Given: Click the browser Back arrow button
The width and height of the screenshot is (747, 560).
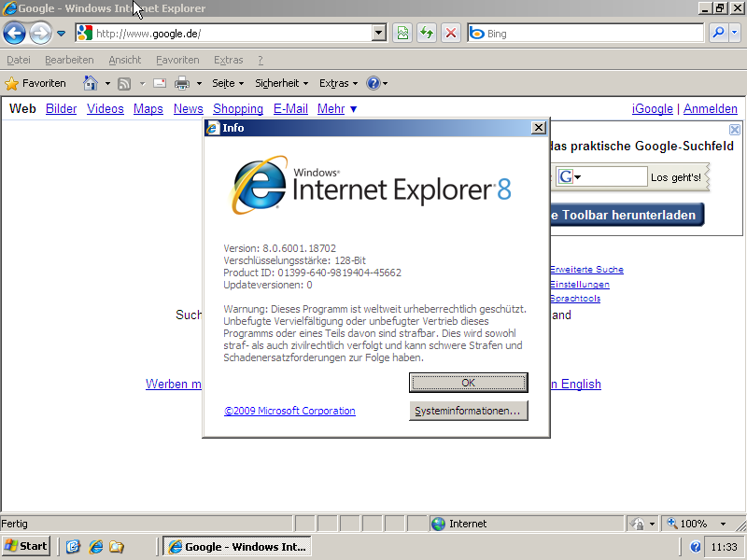Looking at the screenshot, I should [x=14, y=34].
